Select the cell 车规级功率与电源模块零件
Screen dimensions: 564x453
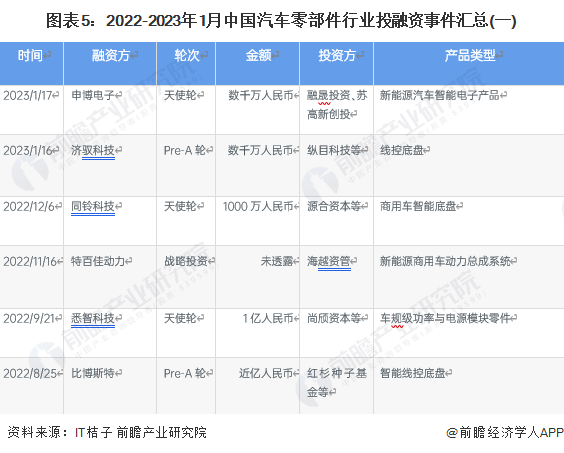469,333
